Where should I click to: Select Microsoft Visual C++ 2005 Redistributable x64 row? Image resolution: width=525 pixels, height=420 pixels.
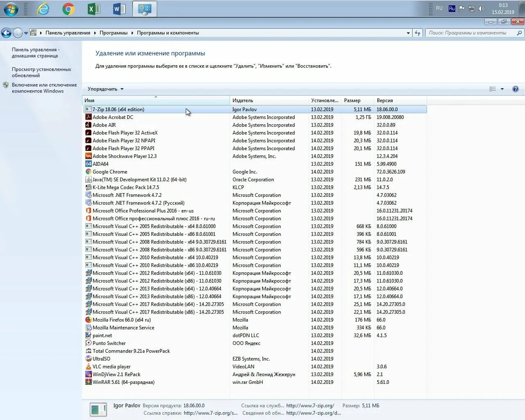pos(255,226)
